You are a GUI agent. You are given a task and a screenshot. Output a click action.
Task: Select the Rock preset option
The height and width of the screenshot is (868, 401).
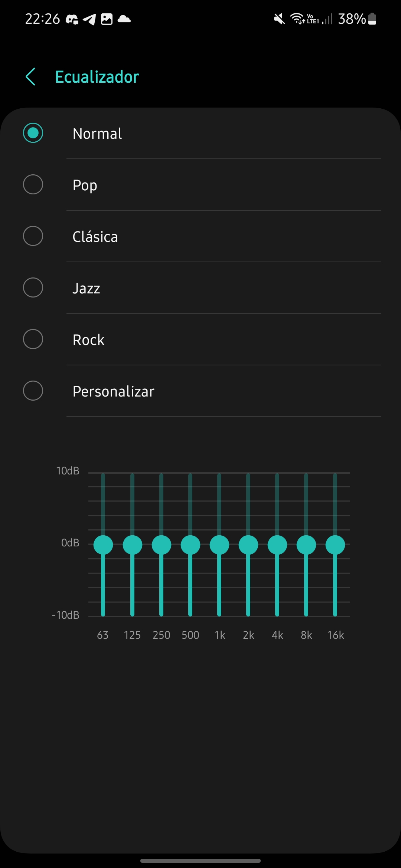[x=33, y=339]
